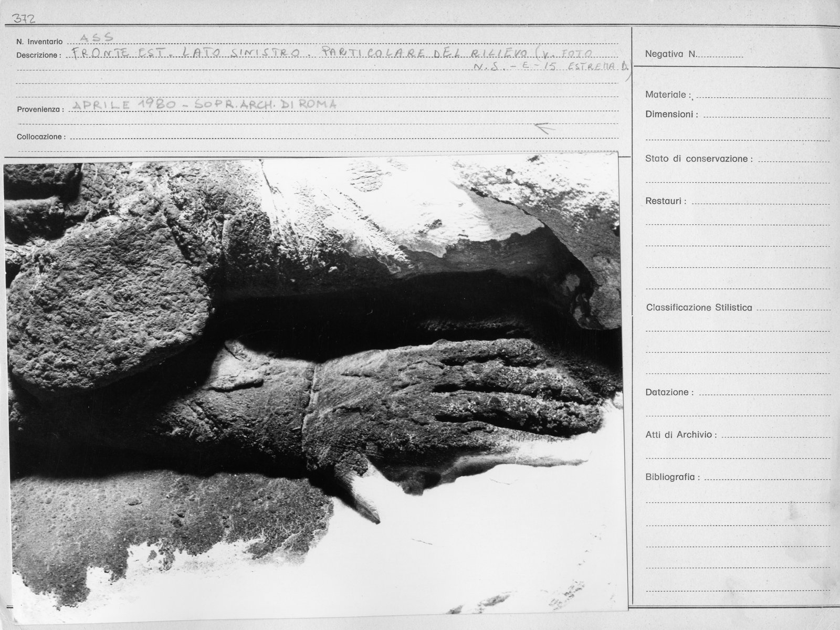Screen dimensions: 840x630
Task: Click the 'Provenienza :' label
Action: pos(40,110)
